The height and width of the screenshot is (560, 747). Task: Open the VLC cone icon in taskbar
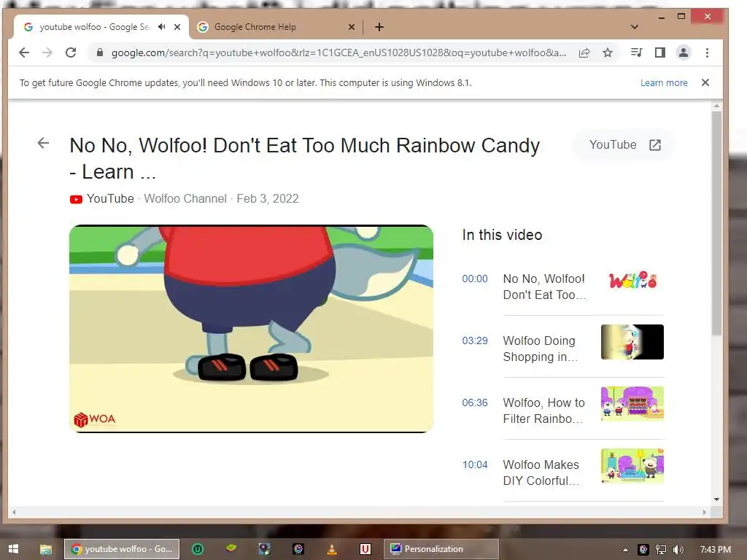pos(332,549)
